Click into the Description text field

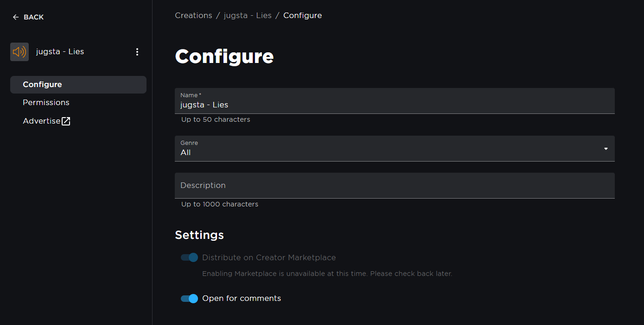click(394, 185)
